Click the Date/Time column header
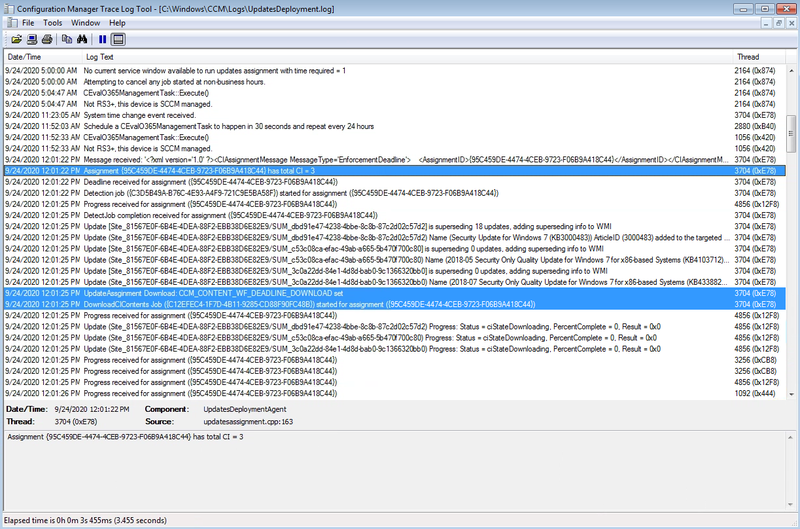The width and height of the screenshot is (800, 529). 25,57
